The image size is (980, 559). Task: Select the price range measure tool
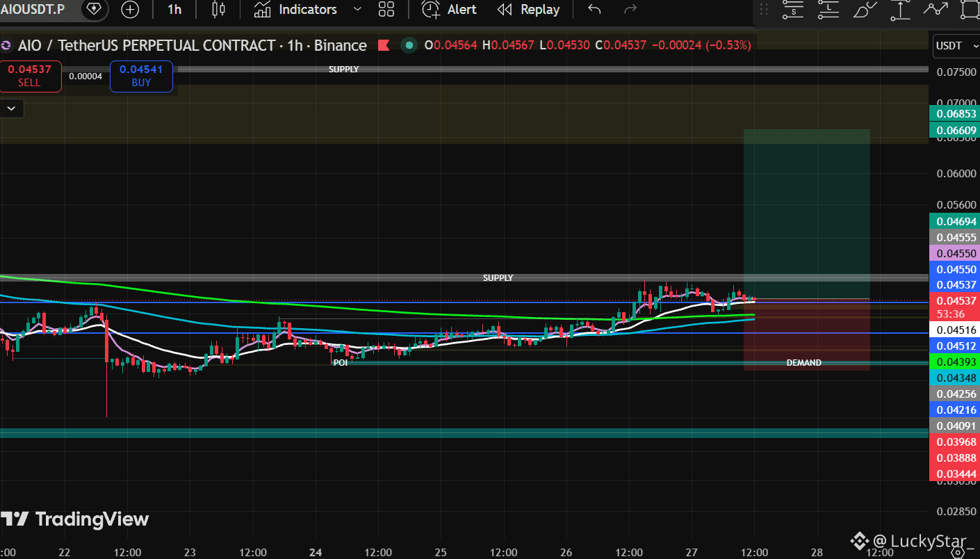coord(900,10)
